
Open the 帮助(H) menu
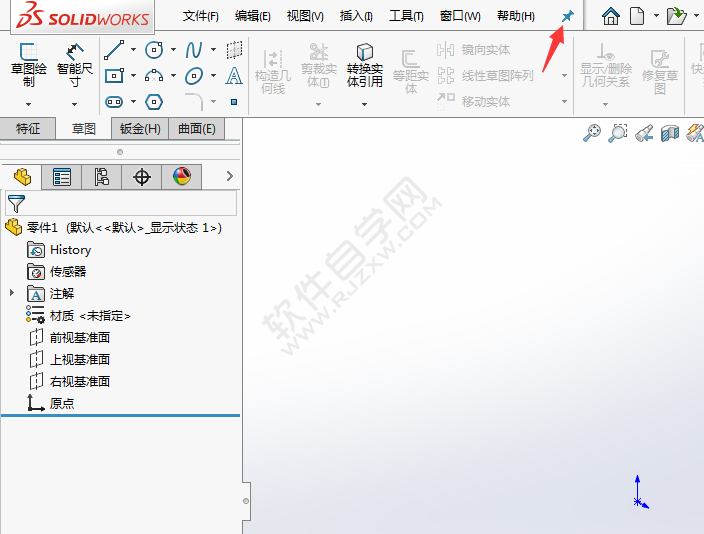516,16
